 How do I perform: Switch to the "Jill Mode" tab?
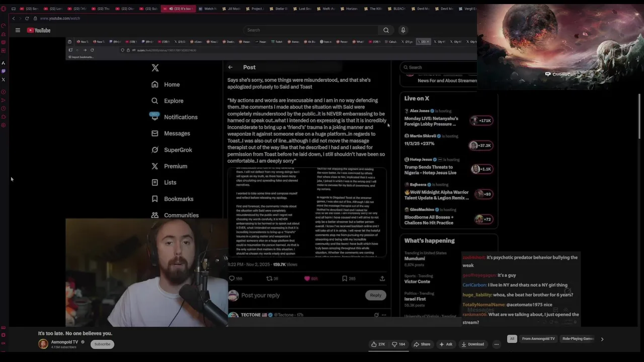231,9
